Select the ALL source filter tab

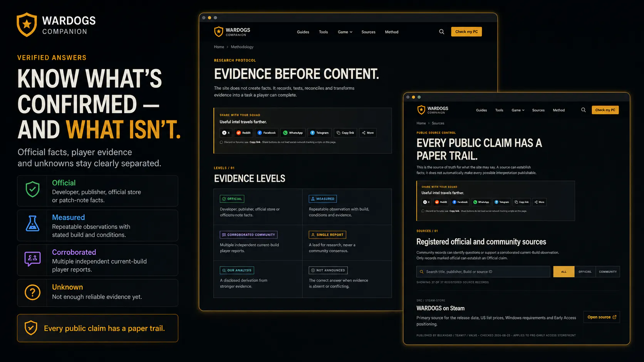(x=564, y=272)
